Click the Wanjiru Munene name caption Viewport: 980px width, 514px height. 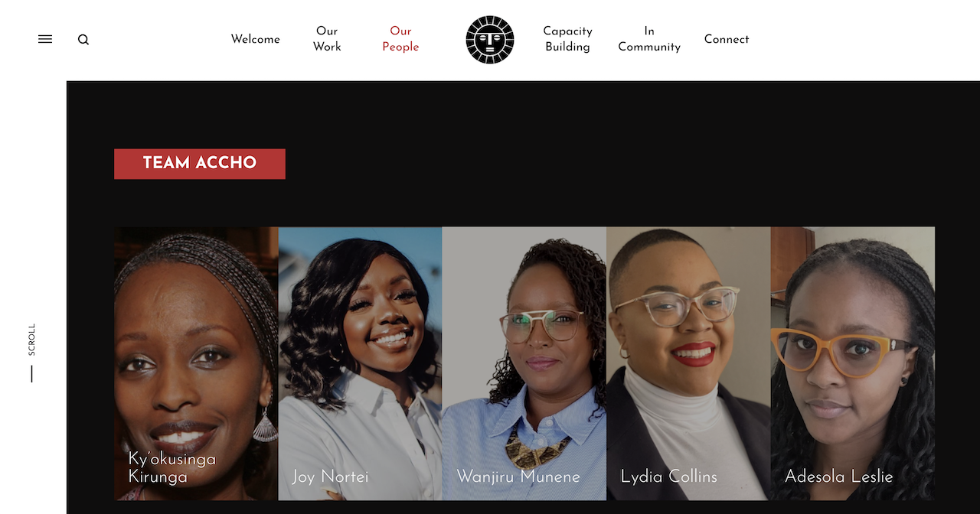coord(518,477)
